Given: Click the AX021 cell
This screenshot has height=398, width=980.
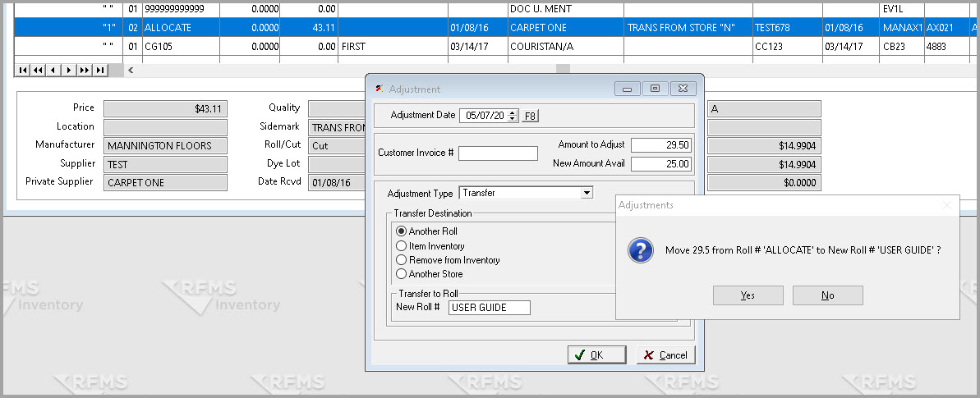Looking at the screenshot, I should coord(945,28).
